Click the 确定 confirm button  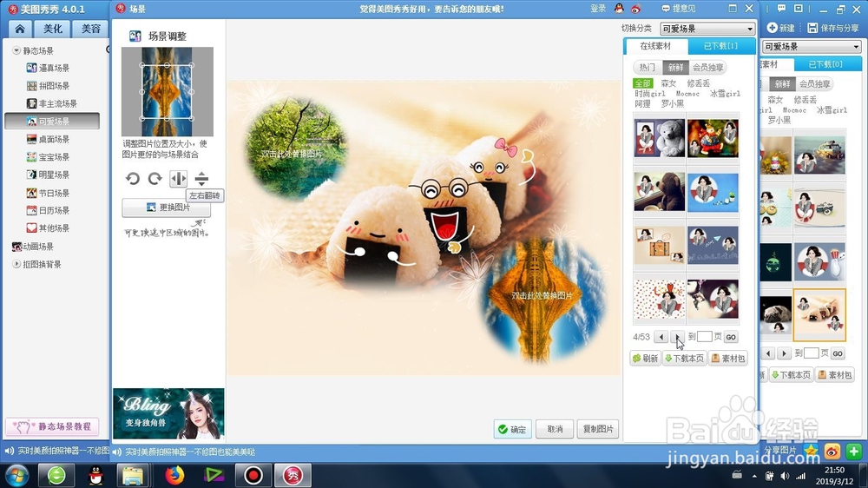(x=513, y=429)
